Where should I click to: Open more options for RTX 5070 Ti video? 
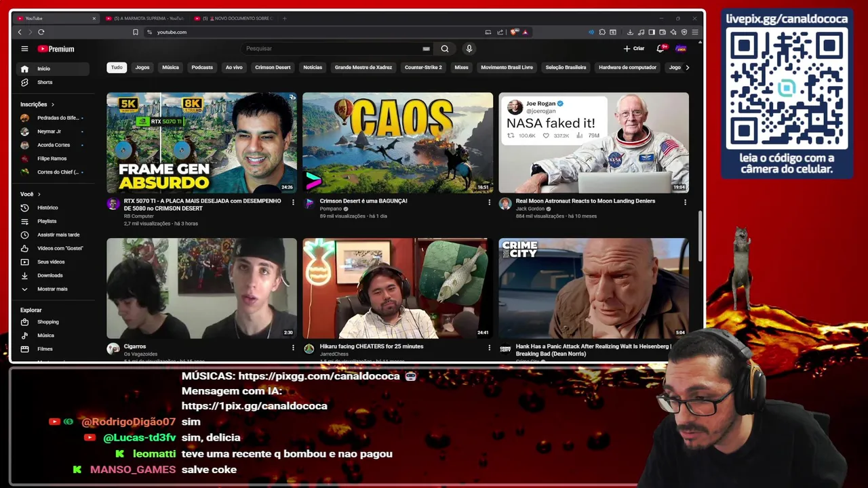click(x=293, y=202)
